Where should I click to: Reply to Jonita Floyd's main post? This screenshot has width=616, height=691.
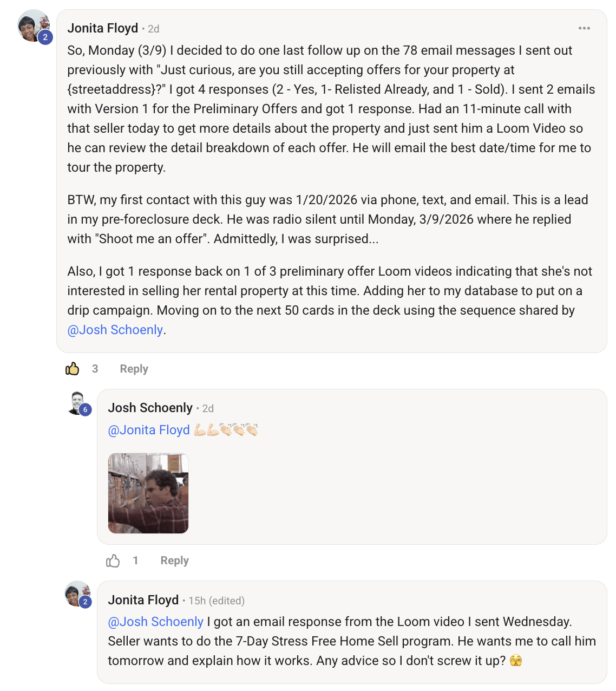134,368
